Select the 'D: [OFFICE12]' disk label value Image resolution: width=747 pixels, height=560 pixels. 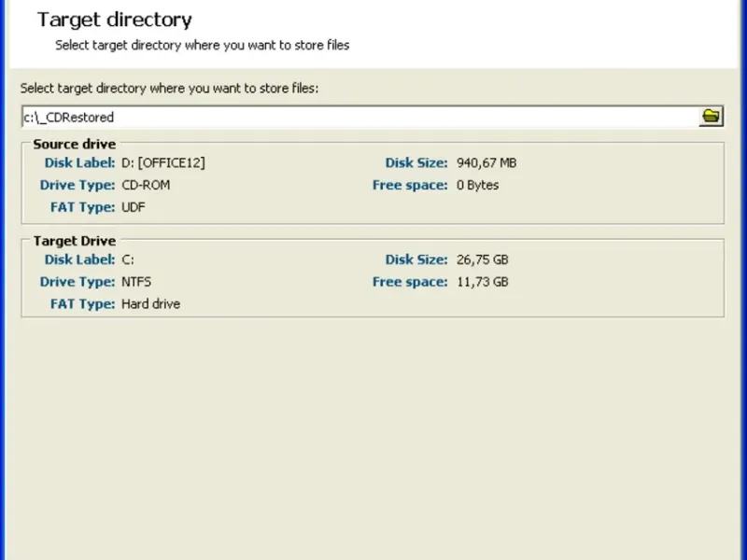[163, 163]
